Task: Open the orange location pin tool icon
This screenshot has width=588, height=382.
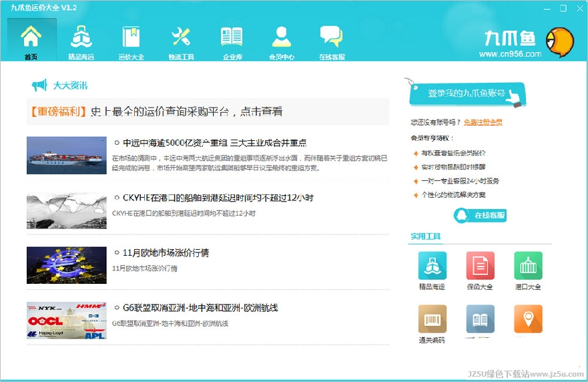Action: (x=528, y=319)
